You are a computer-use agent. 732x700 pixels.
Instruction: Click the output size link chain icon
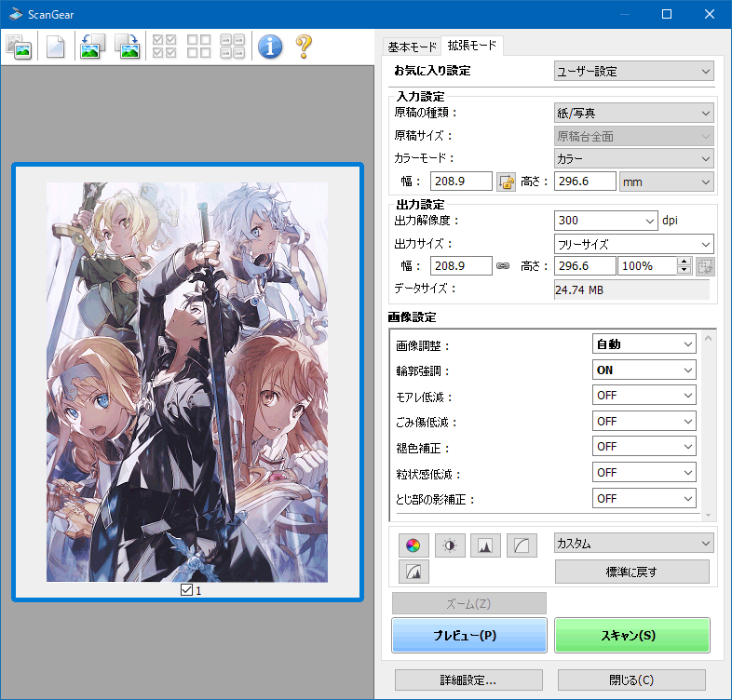pyautogui.click(x=503, y=265)
